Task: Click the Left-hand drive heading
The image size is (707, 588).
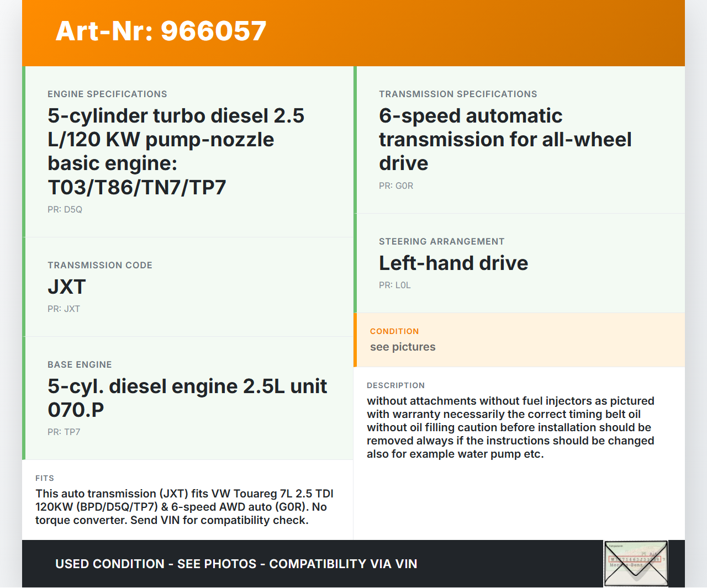Action: [453, 263]
